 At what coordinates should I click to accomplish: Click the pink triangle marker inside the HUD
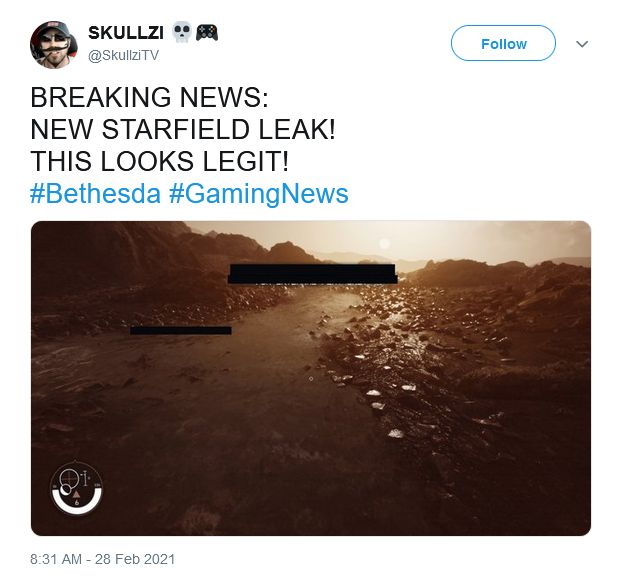point(77,494)
